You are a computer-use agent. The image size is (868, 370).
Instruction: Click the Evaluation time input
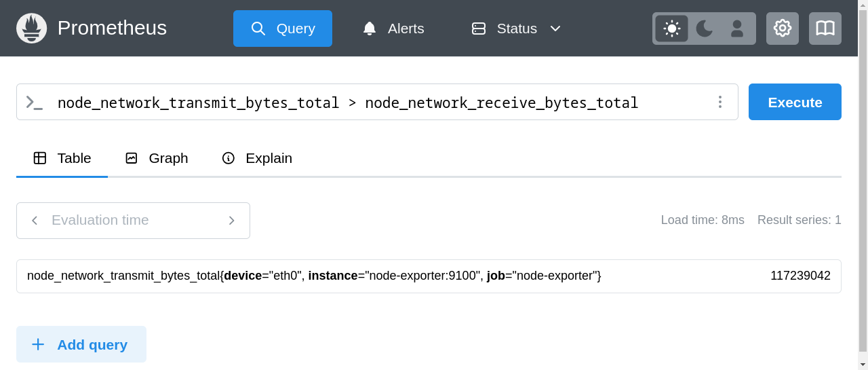click(133, 221)
